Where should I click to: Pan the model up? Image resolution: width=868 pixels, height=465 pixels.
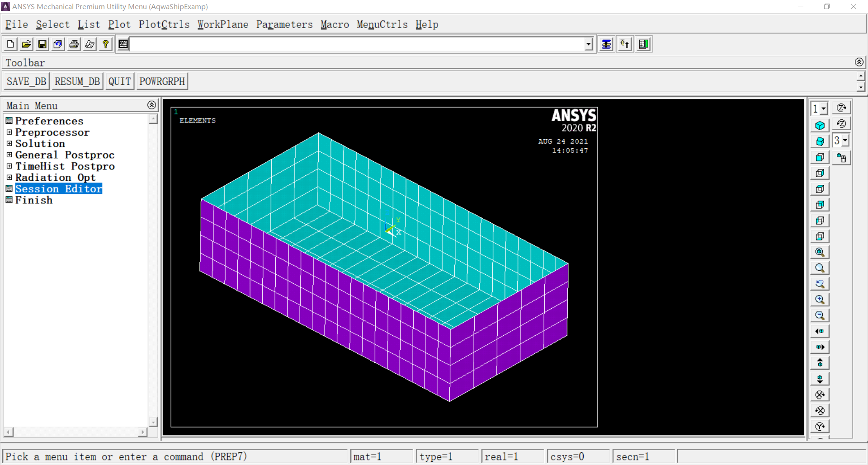pyautogui.click(x=820, y=363)
